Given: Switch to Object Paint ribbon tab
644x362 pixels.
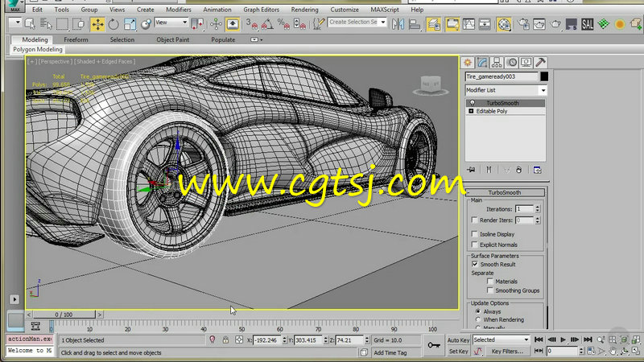Looking at the screenshot, I should [x=173, y=39].
